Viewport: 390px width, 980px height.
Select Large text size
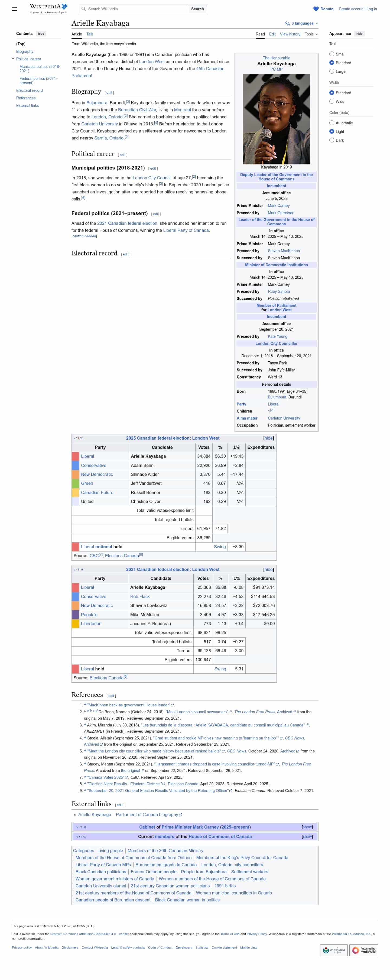332,72
